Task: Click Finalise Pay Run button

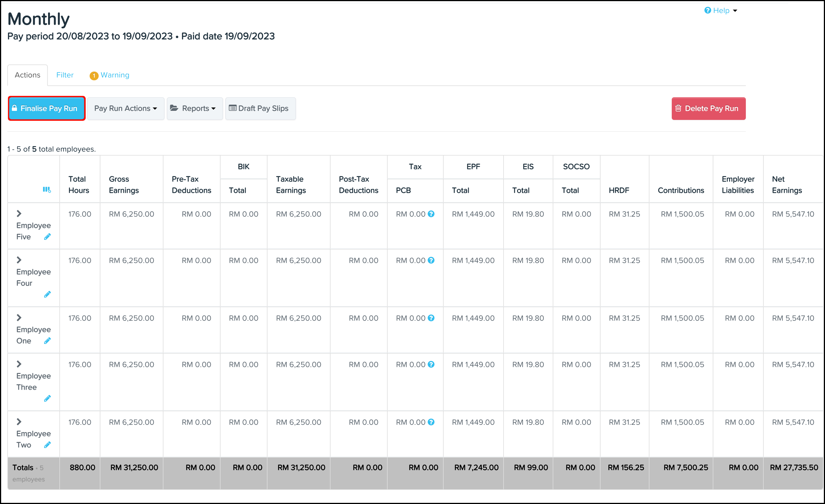Action: (x=47, y=109)
